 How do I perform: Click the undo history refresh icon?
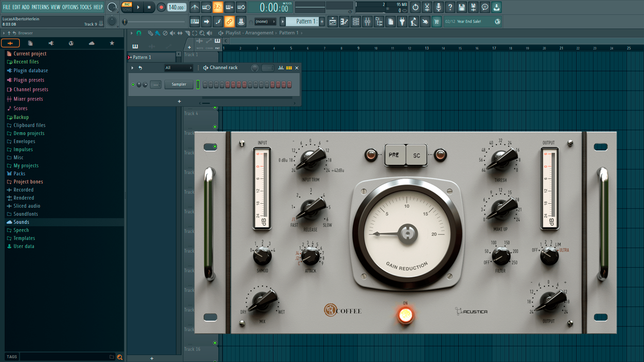click(x=415, y=7)
